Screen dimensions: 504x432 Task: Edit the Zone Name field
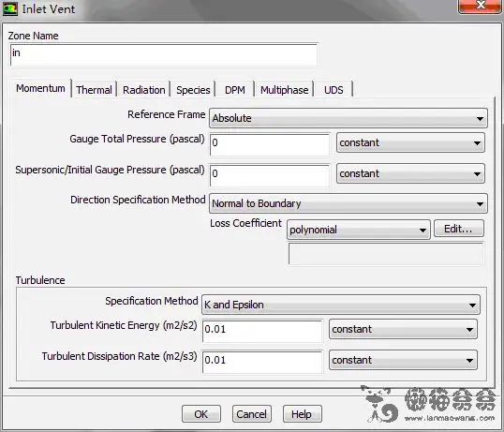pos(164,55)
